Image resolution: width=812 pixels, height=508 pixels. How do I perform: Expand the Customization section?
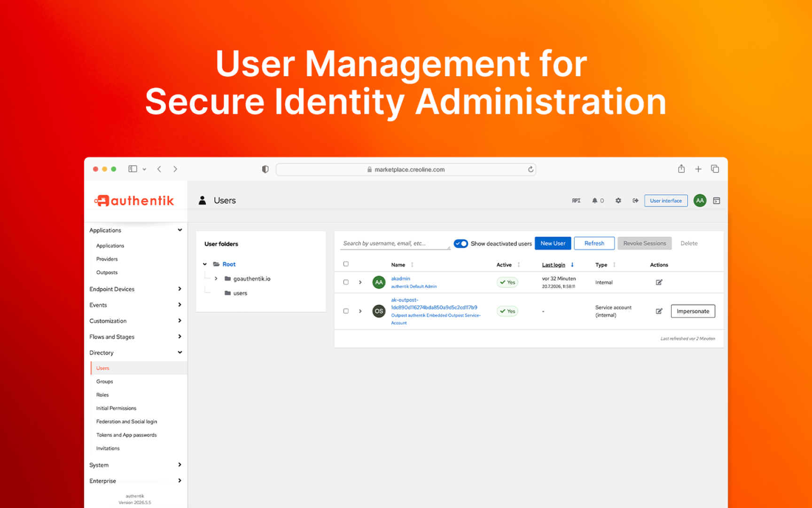coord(180,321)
